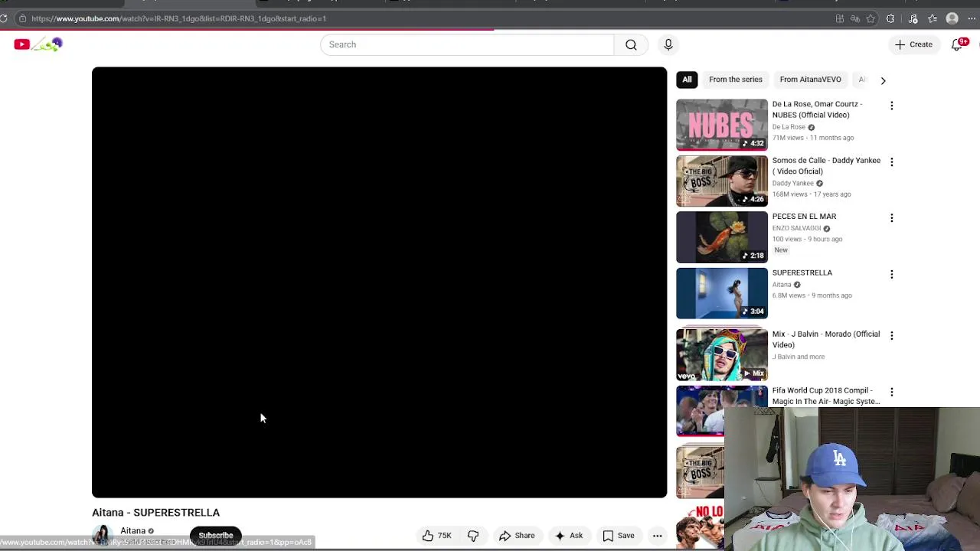This screenshot has height=551, width=980.
Task: Open Share options
Action: 517,536
